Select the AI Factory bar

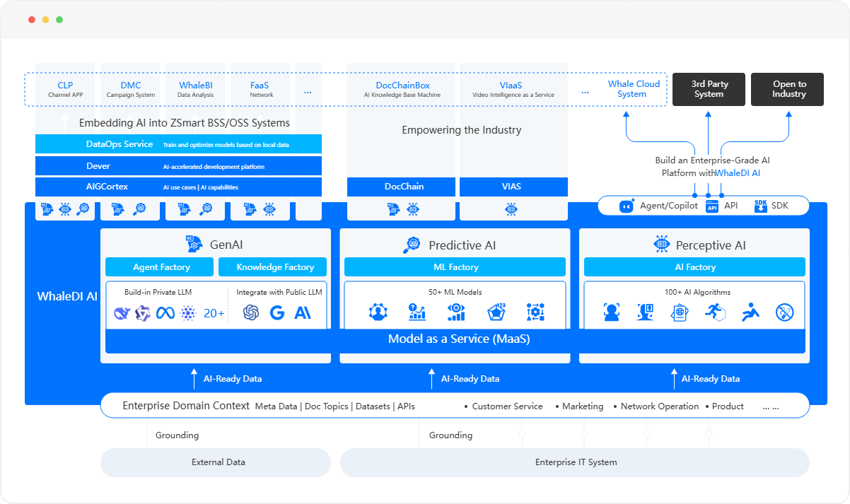coord(694,267)
